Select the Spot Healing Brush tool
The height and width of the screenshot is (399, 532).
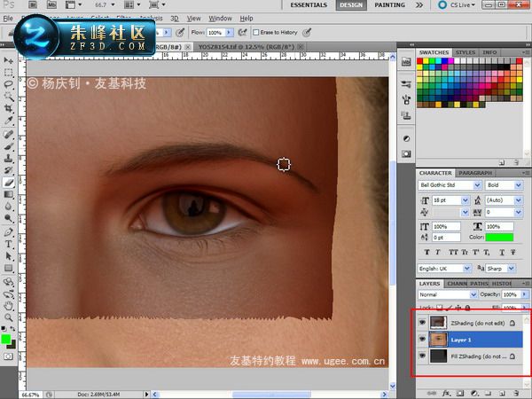coord(8,135)
